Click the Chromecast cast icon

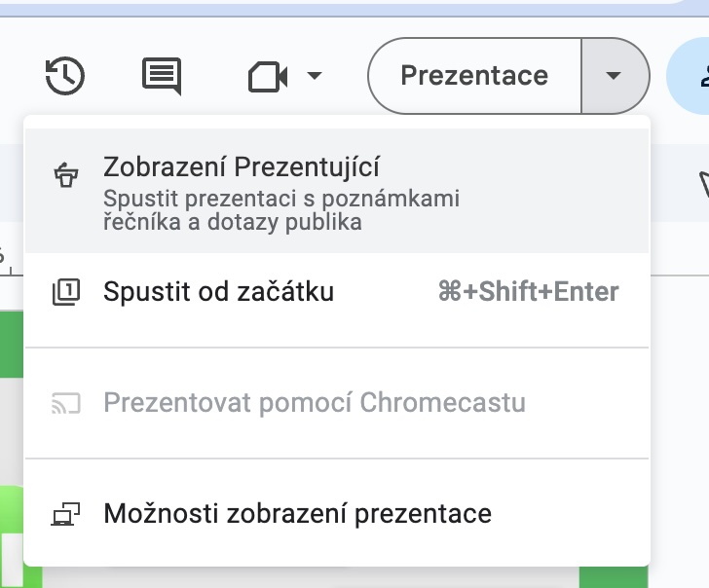point(66,403)
